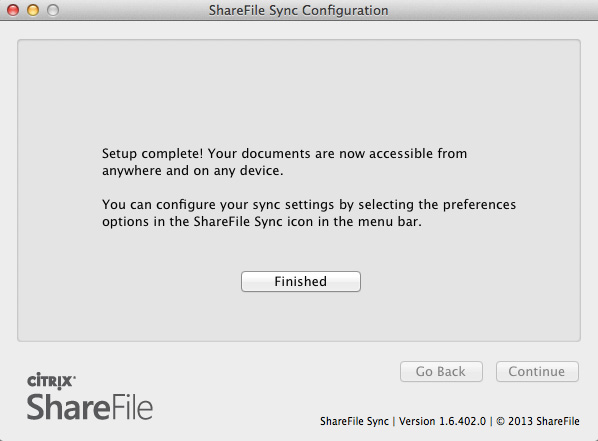Click the Finished button

pyautogui.click(x=301, y=282)
